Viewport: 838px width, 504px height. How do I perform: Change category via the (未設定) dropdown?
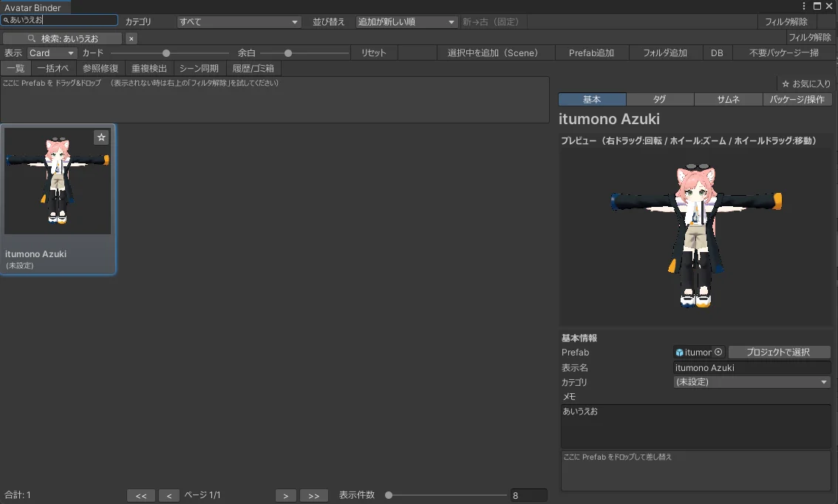point(751,382)
